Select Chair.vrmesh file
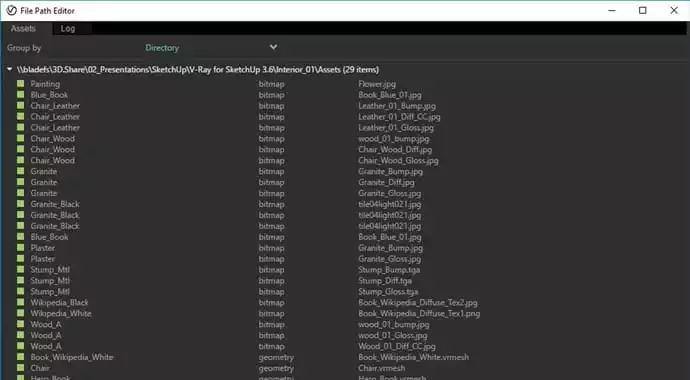Viewport: 690px width, 380px height. 382,368
